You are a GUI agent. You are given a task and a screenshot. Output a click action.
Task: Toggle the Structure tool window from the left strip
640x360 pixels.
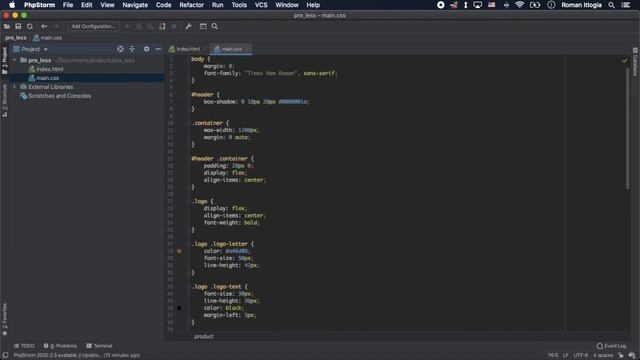pyautogui.click(x=4, y=100)
